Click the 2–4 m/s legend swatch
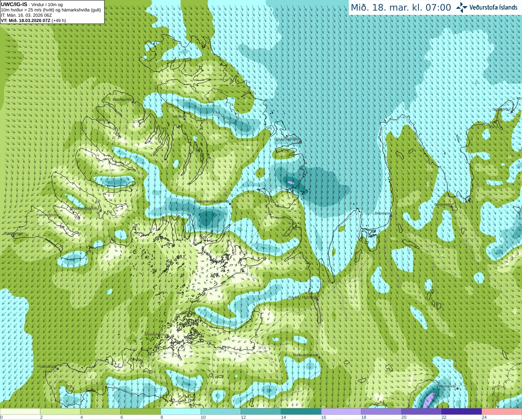The width and height of the screenshot is (522, 420). pyautogui.click(x=60, y=411)
